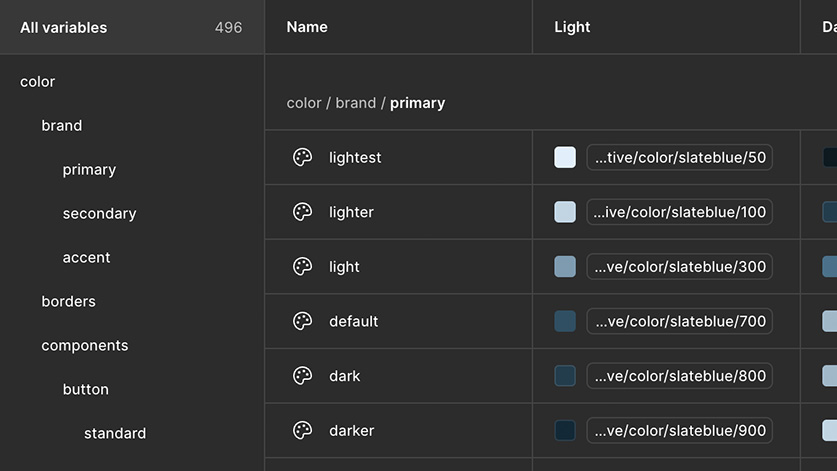Select the button group under components

coord(85,389)
